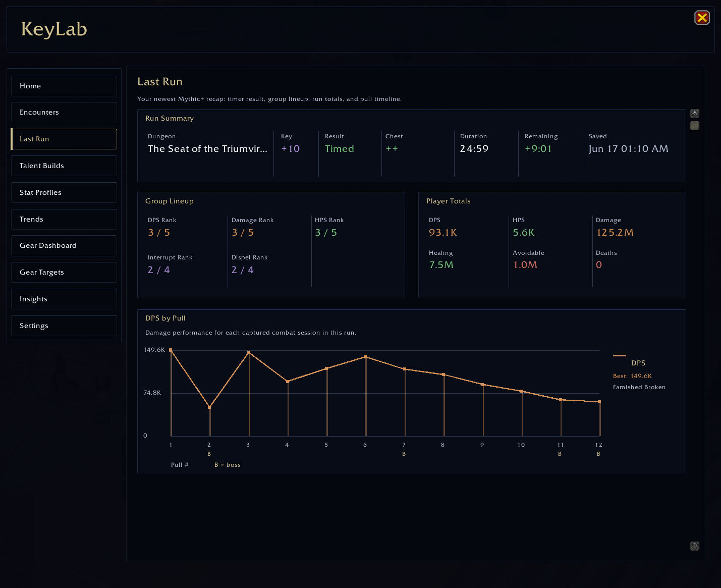Open the Home page
Viewport: 721px width, 588px height.
click(64, 86)
